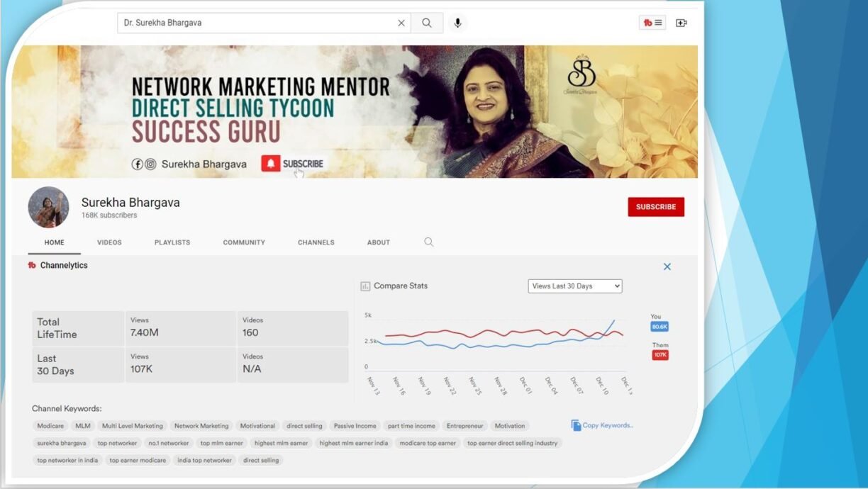This screenshot has width=868, height=489.
Task: Click the lifetime views 7.40M value
Action: click(x=145, y=332)
